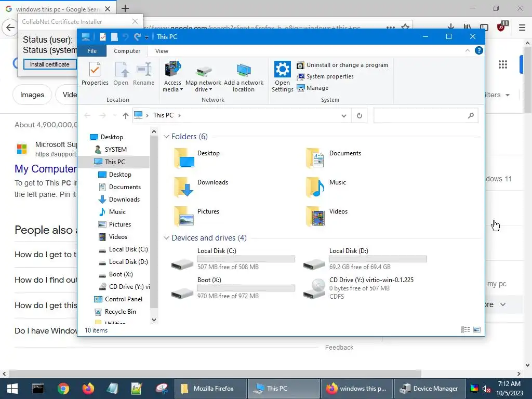
Task: Open the Google apps grid icon
Action: [x=503, y=64]
